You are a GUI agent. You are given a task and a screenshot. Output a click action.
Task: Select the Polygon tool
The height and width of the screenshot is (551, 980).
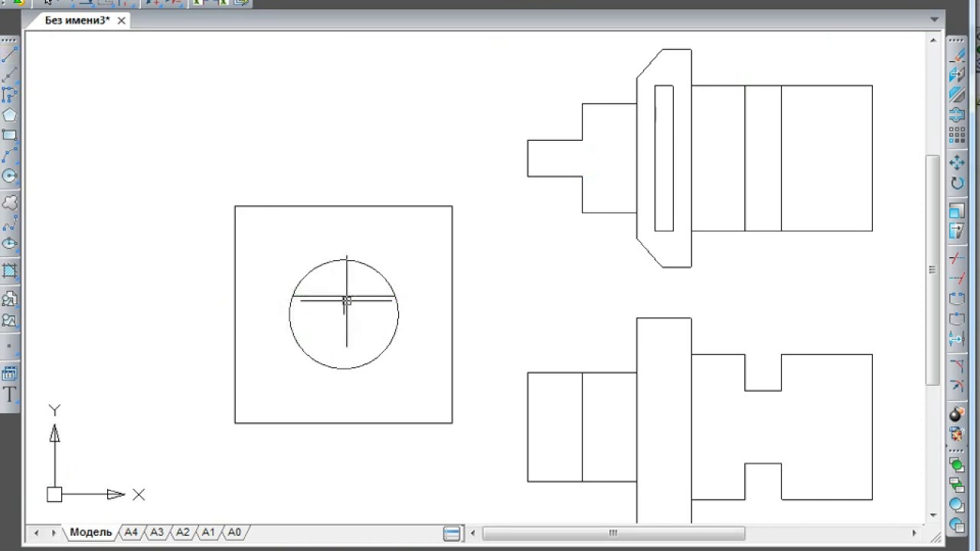tap(9, 115)
